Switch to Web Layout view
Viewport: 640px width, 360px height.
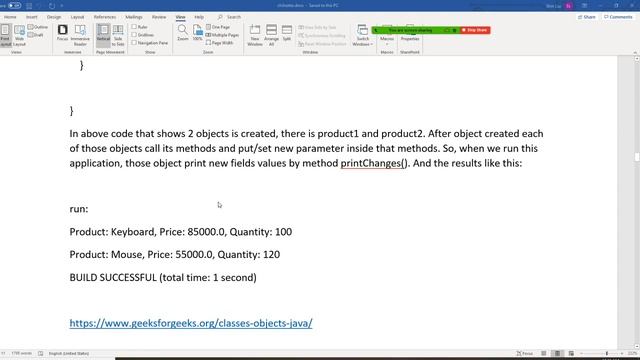point(19,35)
